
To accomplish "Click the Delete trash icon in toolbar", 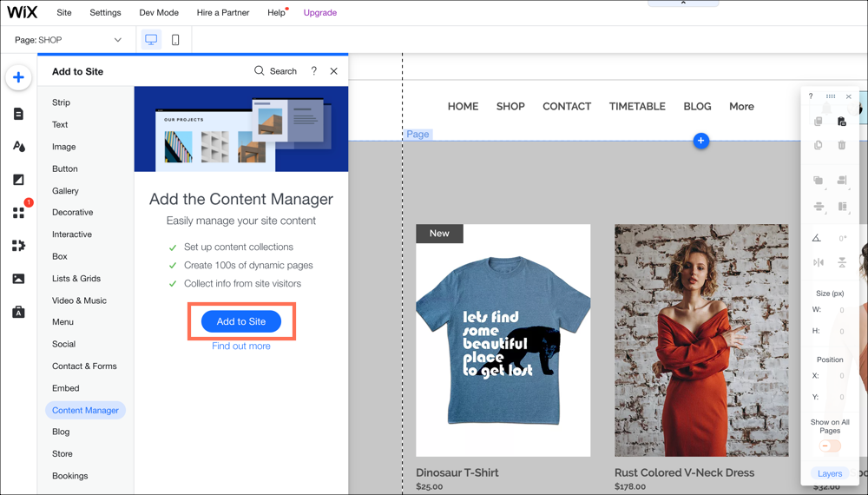I will coord(842,145).
